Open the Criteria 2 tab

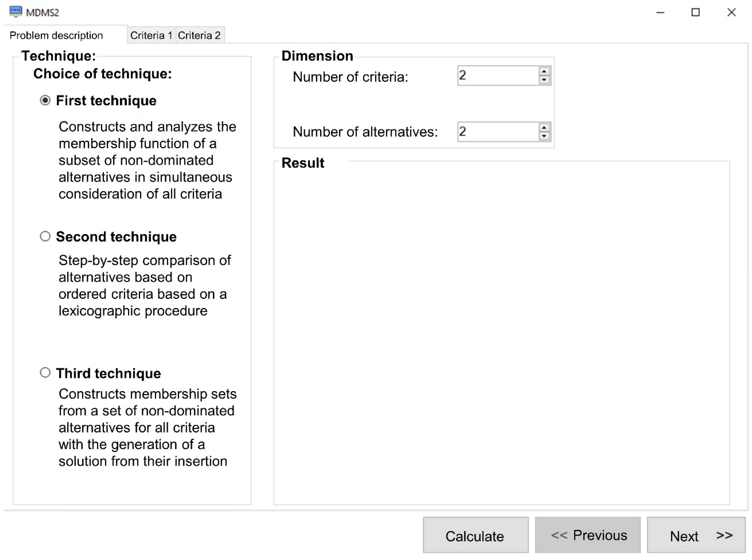coord(199,35)
